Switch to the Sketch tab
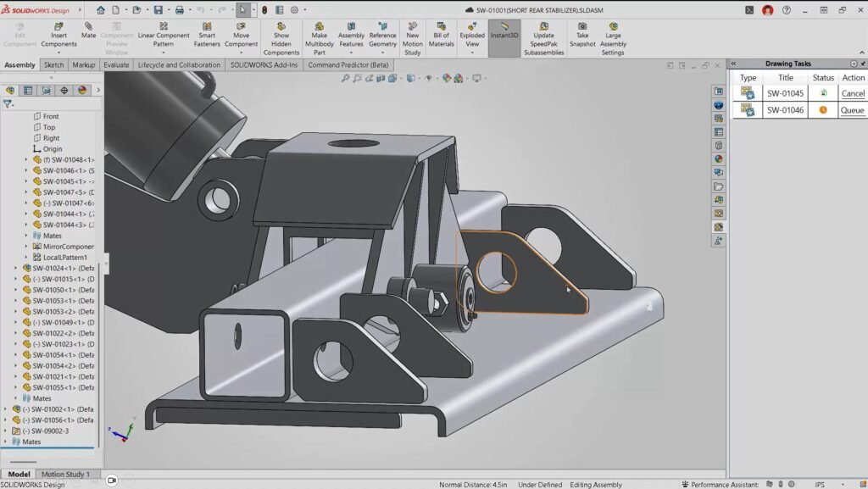Viewport: 868px width, 489px height. tap(53, 64)
